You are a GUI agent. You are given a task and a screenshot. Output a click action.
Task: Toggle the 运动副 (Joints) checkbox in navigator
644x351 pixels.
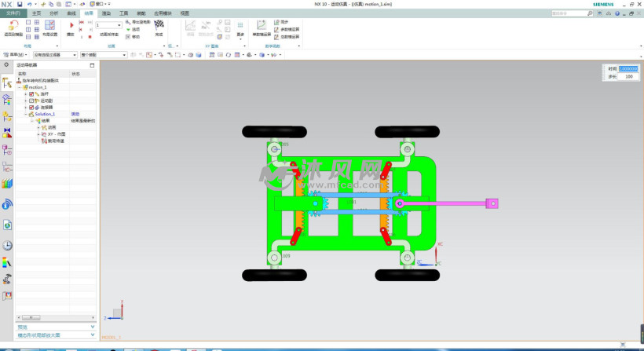point(31,101)
